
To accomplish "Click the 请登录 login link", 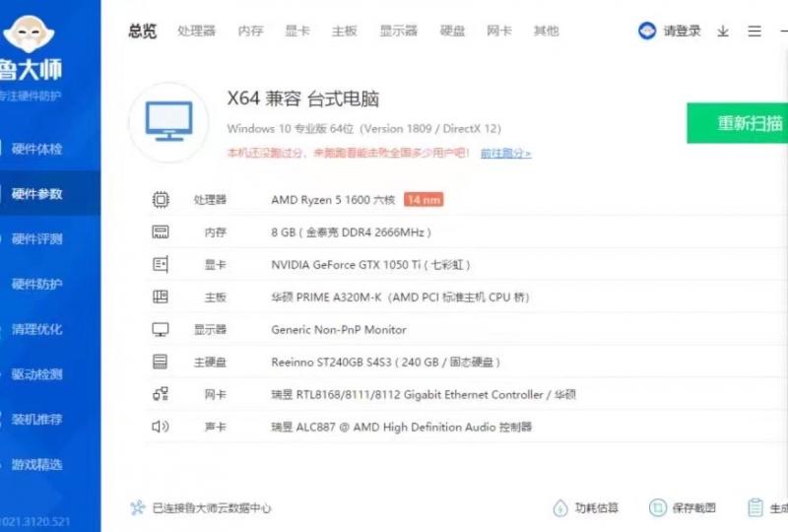I will tap(682, 32).
